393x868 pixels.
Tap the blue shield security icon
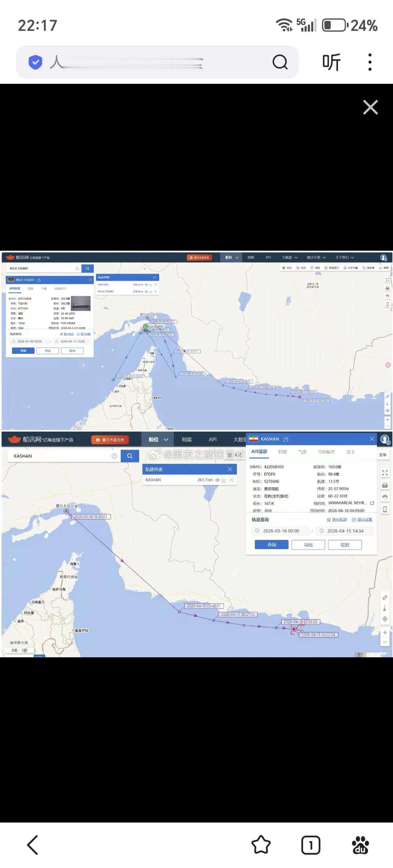tap(35, 62)
